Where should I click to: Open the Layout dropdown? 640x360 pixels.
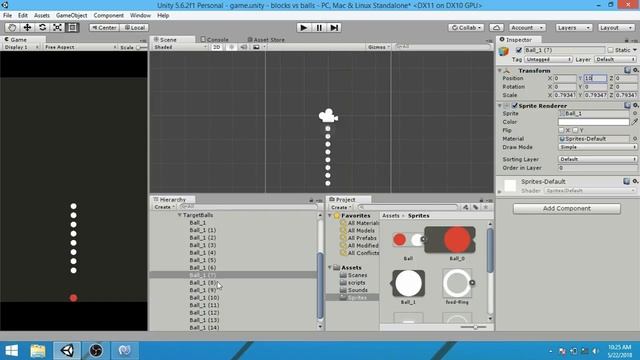click(616, 27)
